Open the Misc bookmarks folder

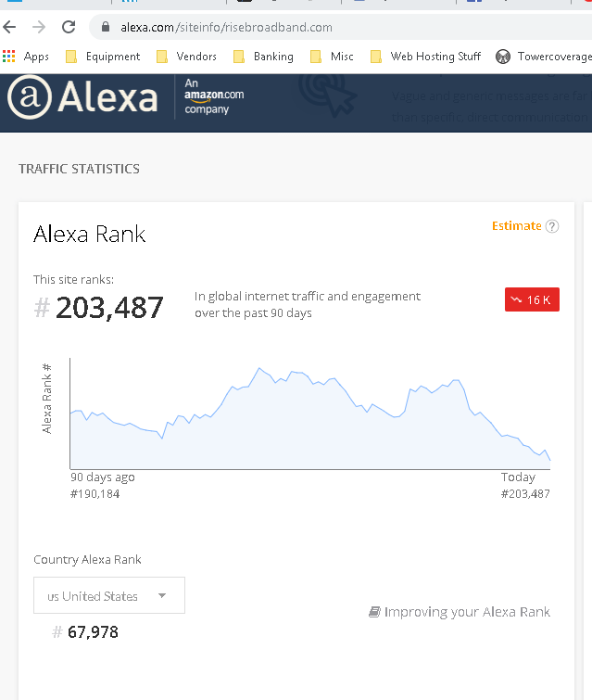(332, 57)
